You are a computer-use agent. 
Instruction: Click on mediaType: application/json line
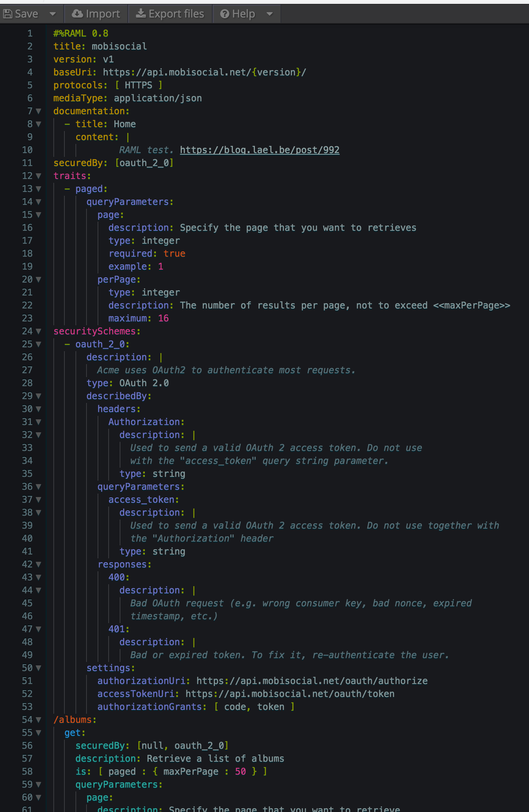[x=128, y=98]
